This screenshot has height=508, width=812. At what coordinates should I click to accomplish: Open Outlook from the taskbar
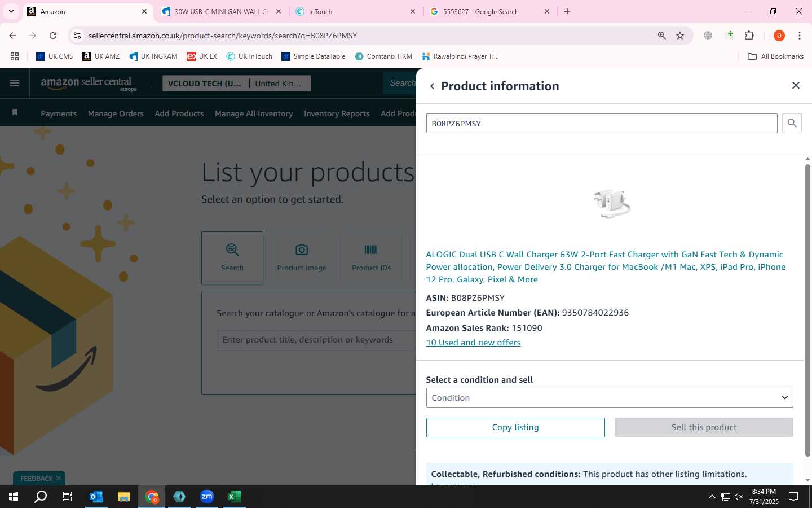[96, 497]
